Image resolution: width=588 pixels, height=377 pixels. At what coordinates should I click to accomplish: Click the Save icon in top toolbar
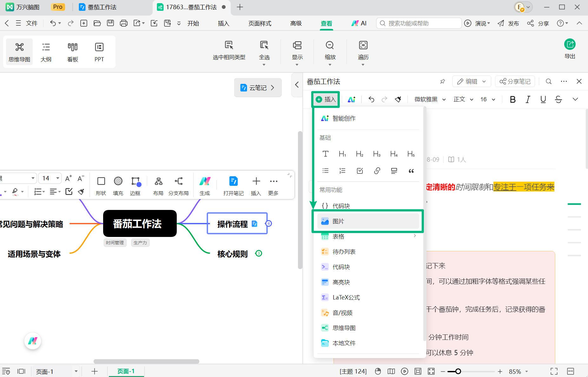pos(110,23)
